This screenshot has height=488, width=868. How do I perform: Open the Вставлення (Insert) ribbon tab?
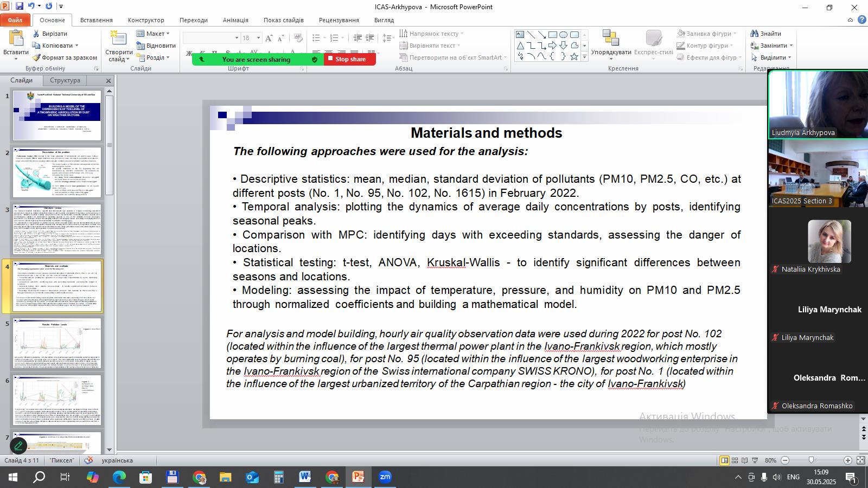(x=97, y=20)
